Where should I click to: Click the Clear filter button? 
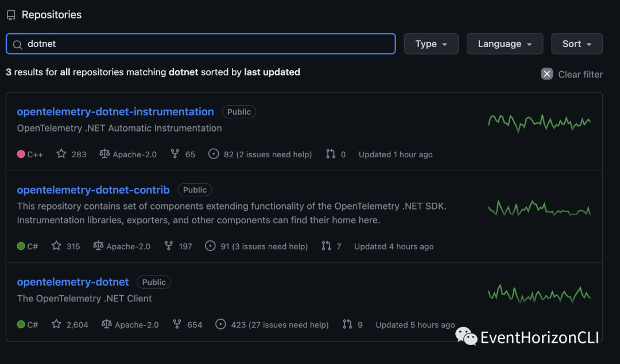(x=580, y=74)
